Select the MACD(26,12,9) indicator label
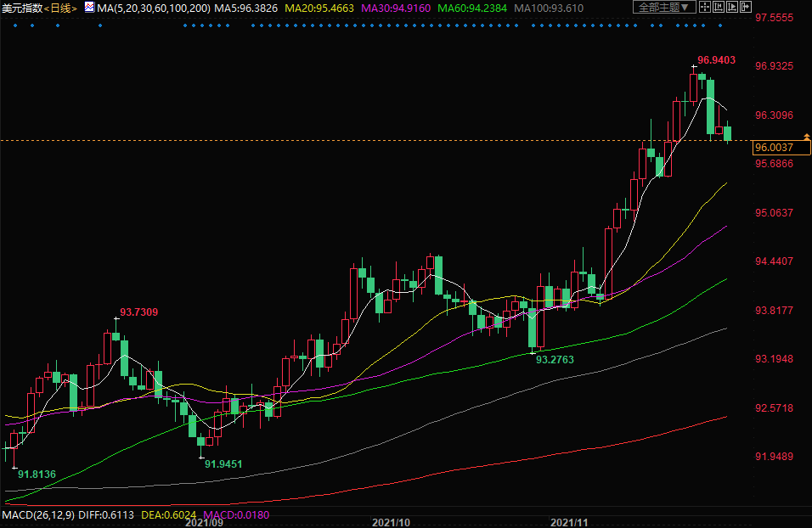812x528 pixels. [37, 514]
